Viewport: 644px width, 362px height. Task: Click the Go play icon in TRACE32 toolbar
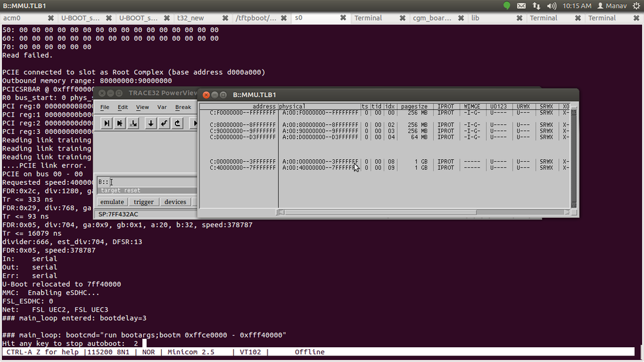pos(194,123)
